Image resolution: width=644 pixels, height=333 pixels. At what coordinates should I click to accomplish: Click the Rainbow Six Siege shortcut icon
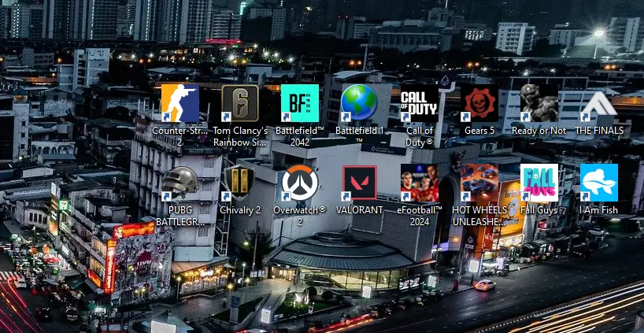[240, 103]
